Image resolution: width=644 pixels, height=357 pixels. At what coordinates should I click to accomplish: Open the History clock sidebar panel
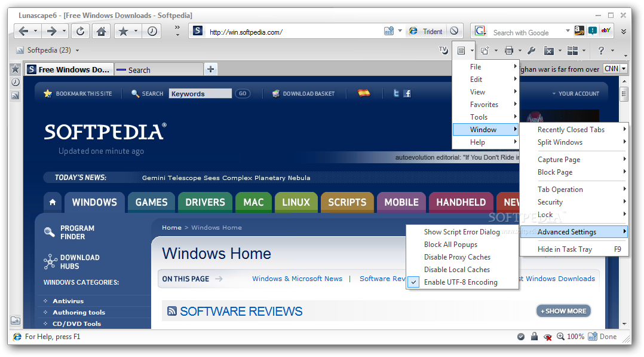(x=15, y=83)
